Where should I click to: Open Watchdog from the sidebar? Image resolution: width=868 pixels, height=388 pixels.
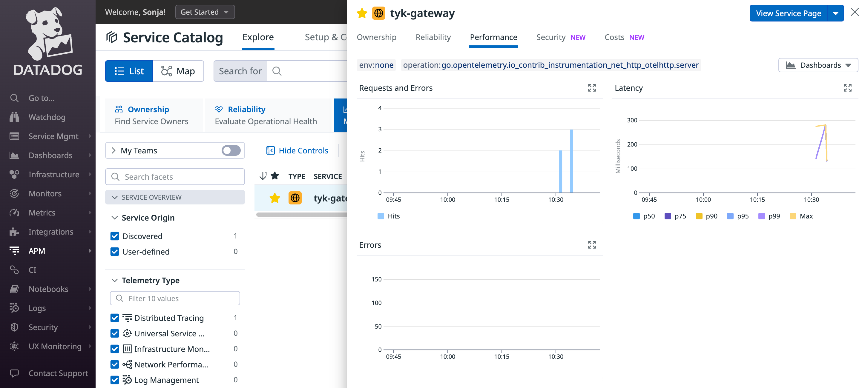tap(47, 117)
